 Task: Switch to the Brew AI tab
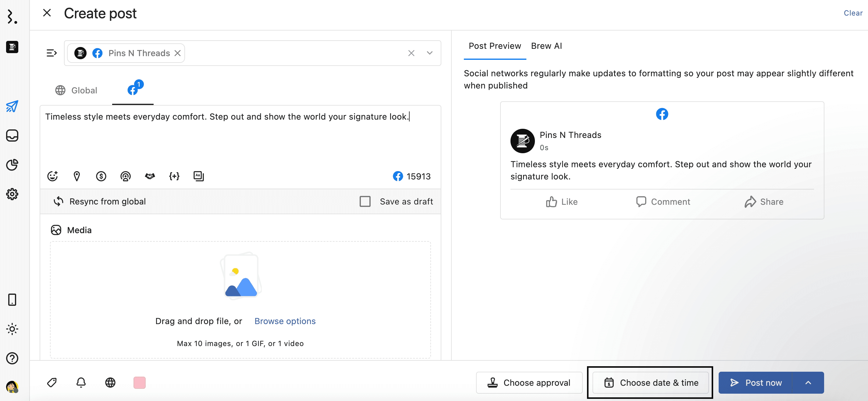click(546, 46)
